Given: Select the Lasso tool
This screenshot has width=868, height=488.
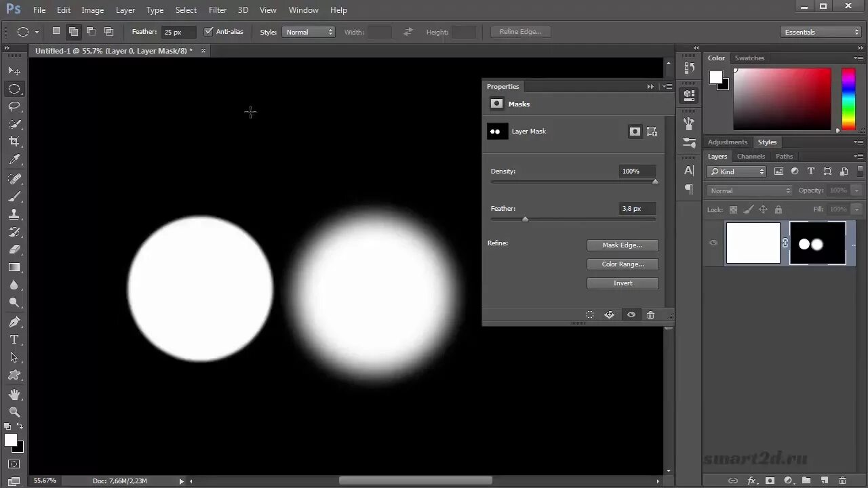Looking at the screenshot, I should (15, 106).
